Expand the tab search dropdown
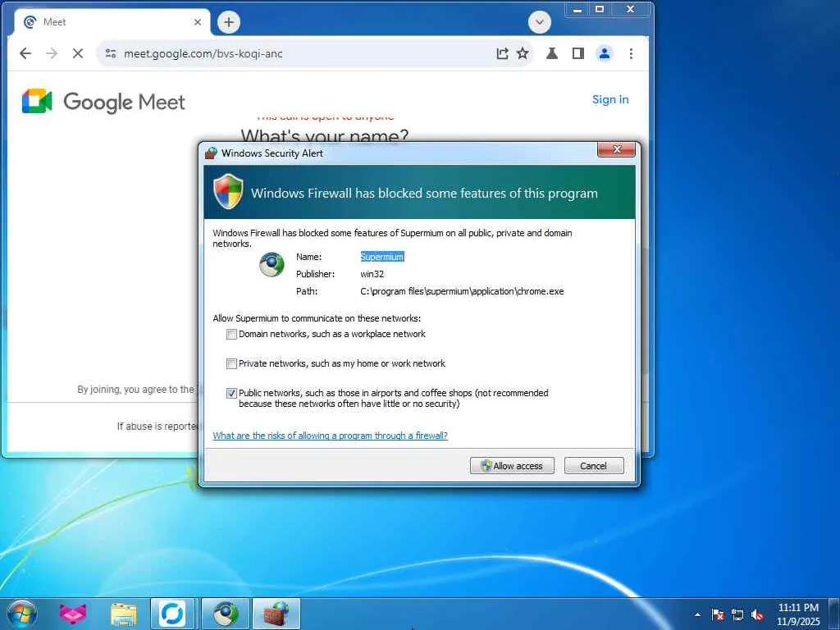The image size is (840, 630). tap(540, 22)
